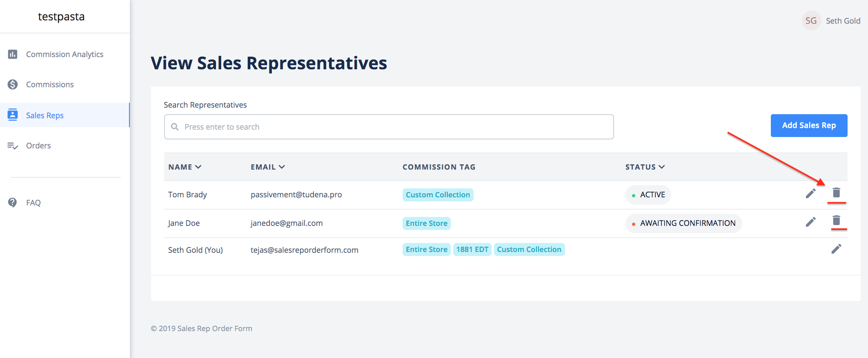Sort table by Email column chevron
The width and height of the screenshot is (868, 358).
click(x=282, y=167)
